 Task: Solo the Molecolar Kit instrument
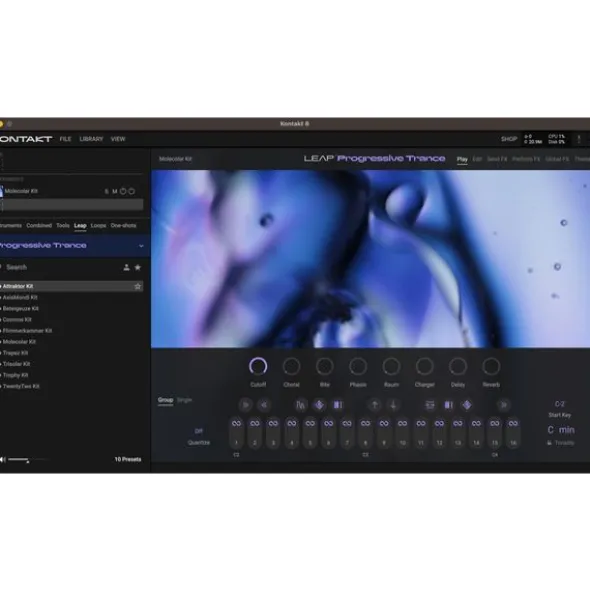107,191
